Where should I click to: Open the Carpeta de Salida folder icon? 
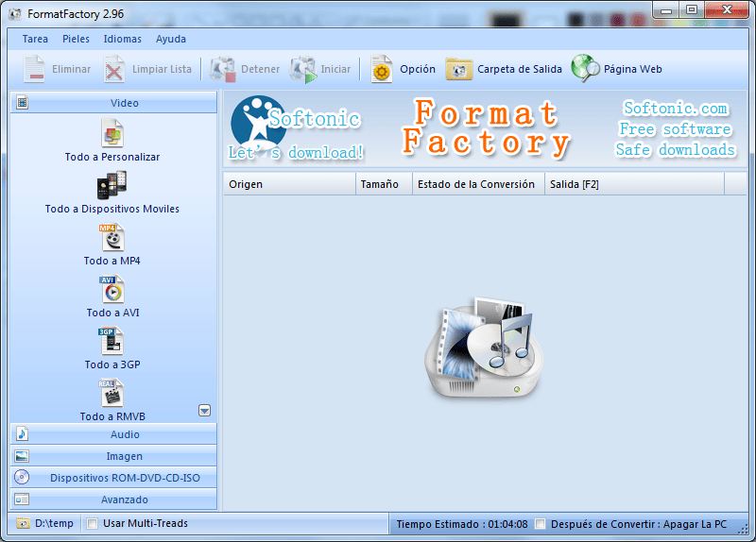click(458, 69)
